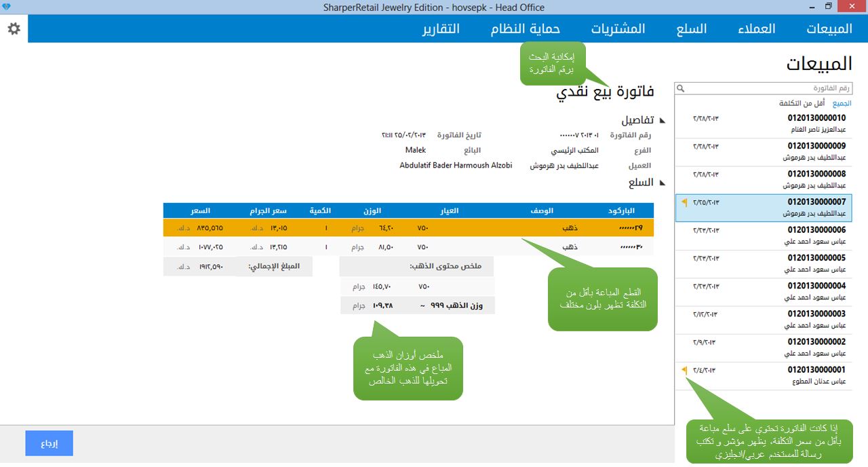This screenshot has height=467, width=868.
Task: Click the flag icon on invoice 0120130000007
Action: (x=684, y=202)
